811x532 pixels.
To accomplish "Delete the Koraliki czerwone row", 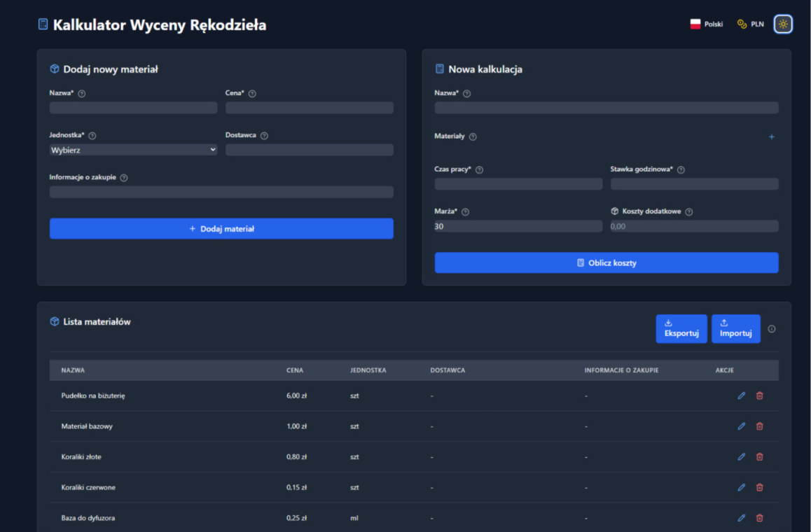I will 759,488.
